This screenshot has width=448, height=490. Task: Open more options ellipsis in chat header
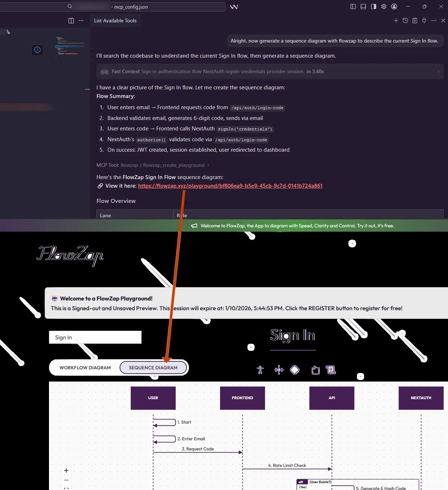434,21
